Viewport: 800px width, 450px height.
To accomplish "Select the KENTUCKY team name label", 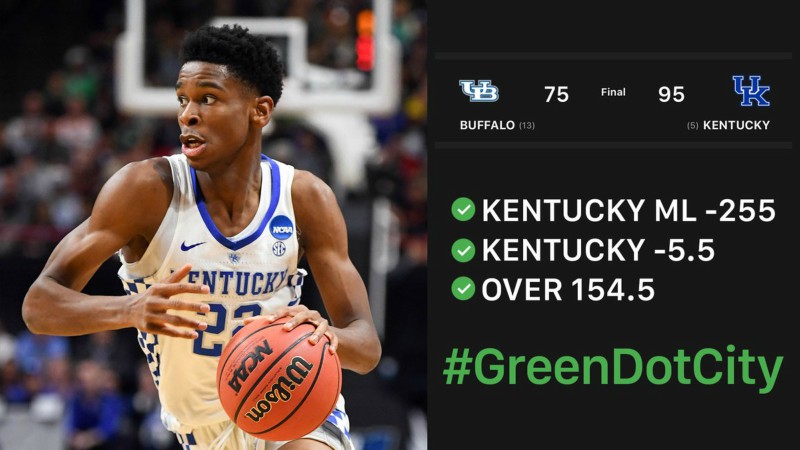I will click(736, 125).
